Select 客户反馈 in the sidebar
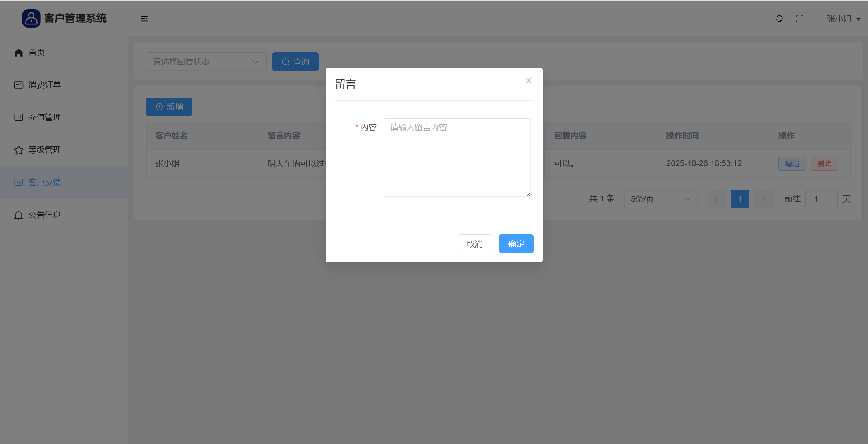The height and width of the screenshot is (444, 868). (x=44, y=182)
